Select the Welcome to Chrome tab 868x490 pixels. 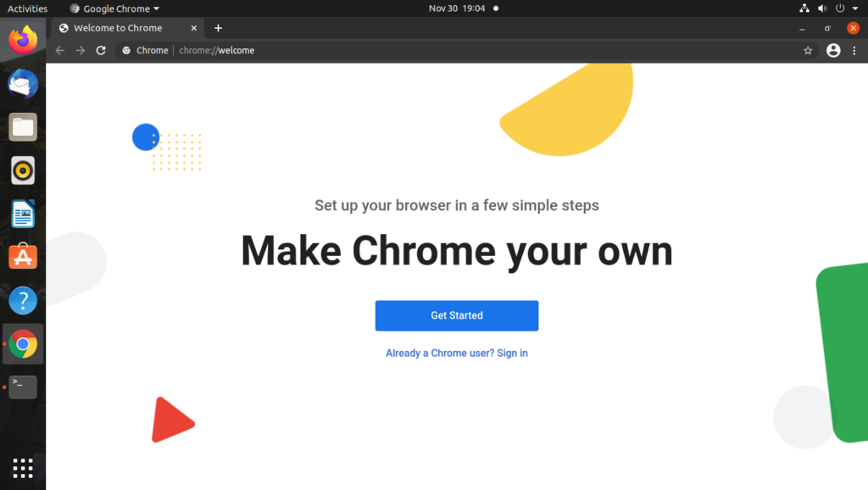(118, 28)
